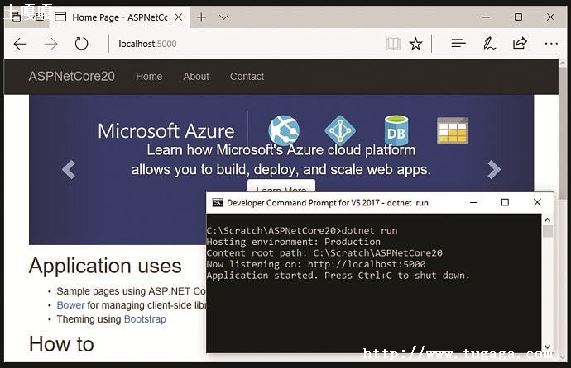
Task: Close the browser window
Action: point(550,17)
